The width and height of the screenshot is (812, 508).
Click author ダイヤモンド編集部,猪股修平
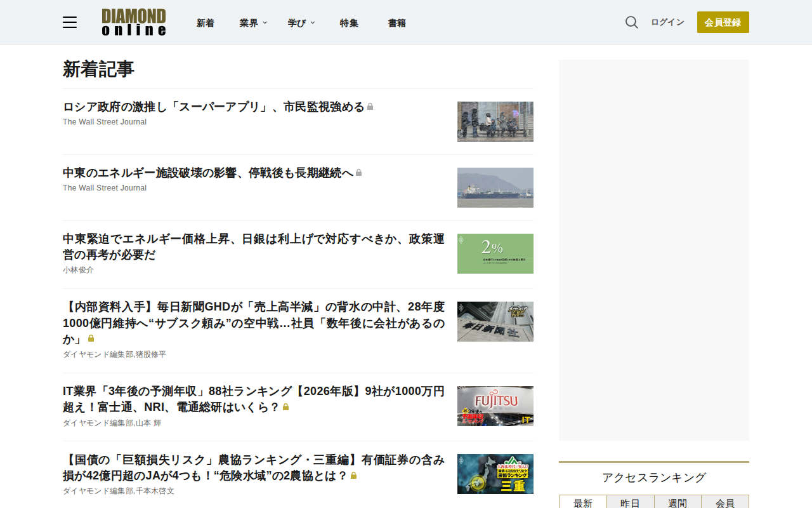[114, 354]
